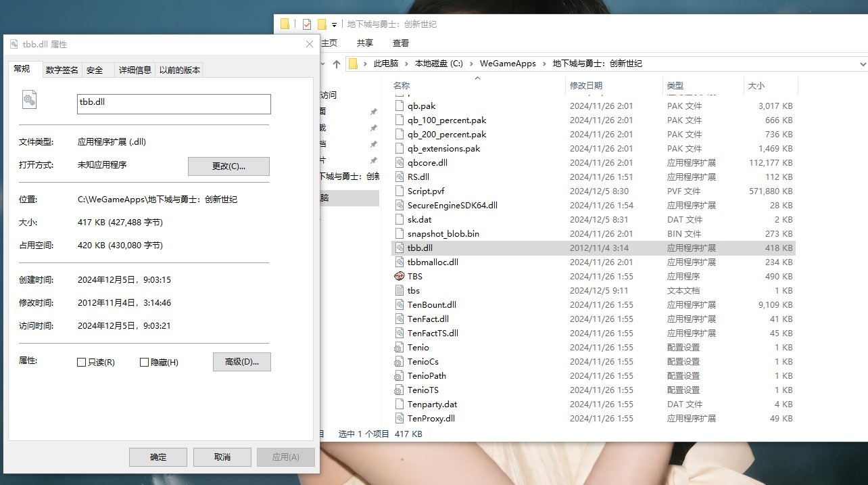Click the Script.pvf file icon
Screen dimensions: 868x485
pos(400,191)
